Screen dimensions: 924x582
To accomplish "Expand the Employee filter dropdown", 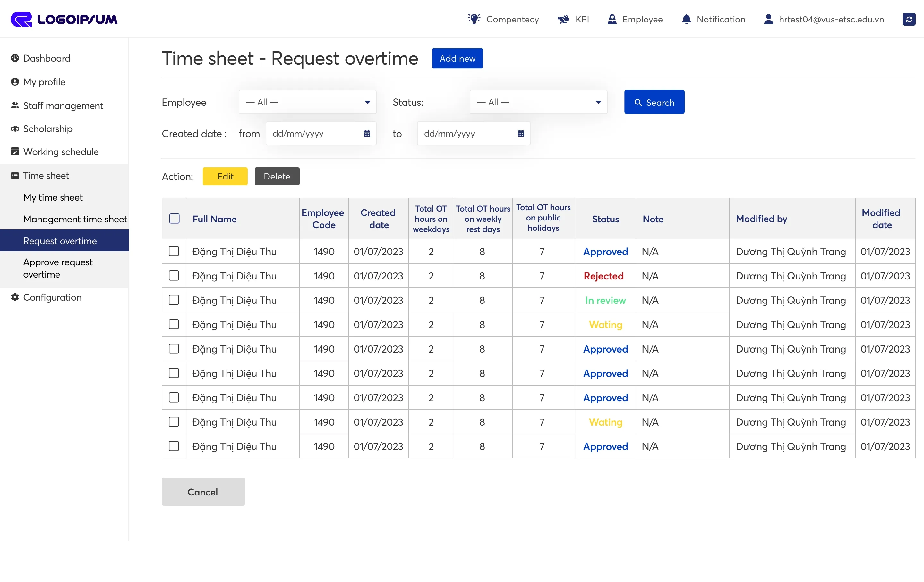I will pyautogui.click(x=307, y=102).
